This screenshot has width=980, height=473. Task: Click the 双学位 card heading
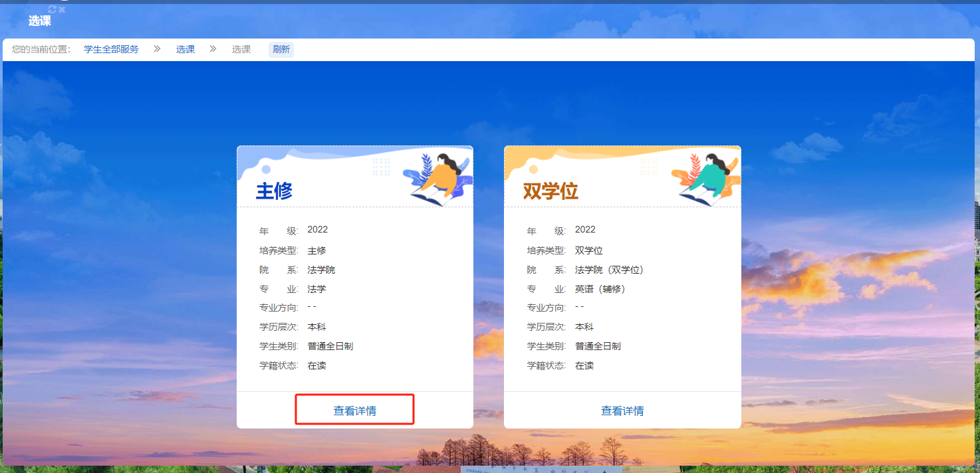click(550, 191)
